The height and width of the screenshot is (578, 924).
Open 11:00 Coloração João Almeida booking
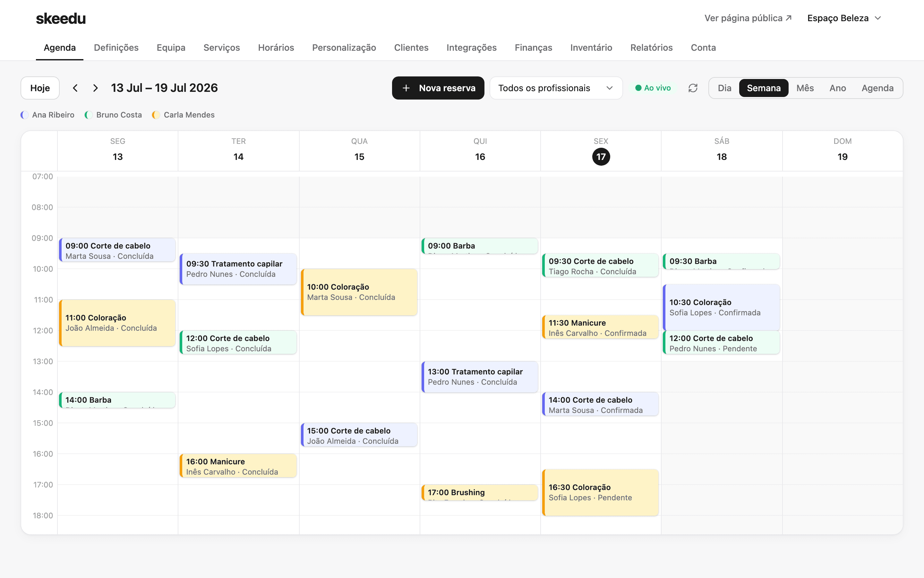click(117, 323)
